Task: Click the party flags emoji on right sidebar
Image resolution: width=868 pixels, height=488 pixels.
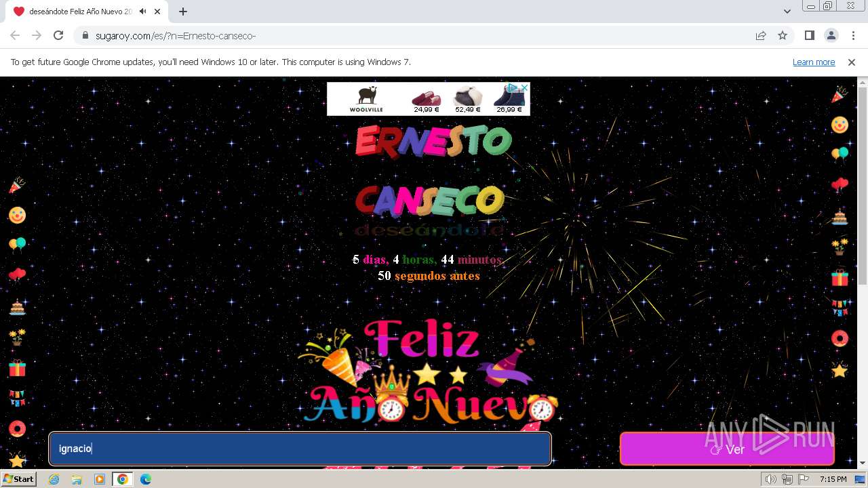Action: click(840, 308)
